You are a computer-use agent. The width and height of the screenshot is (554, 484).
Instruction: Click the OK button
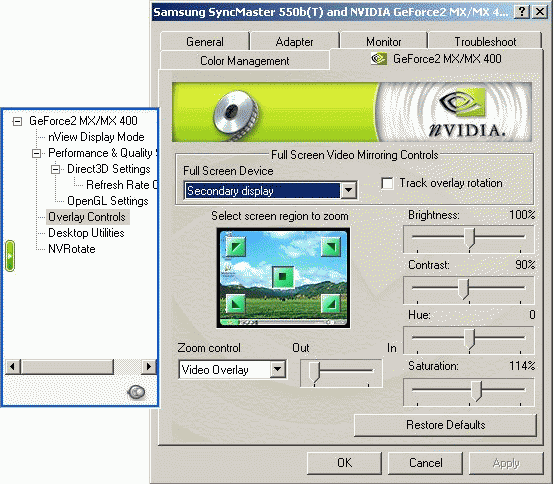pos(344,463)
